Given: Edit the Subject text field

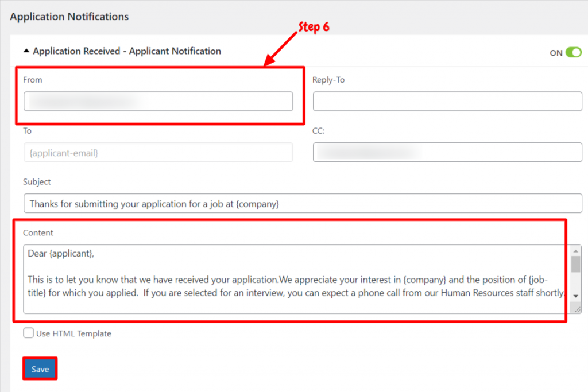Looking at the screenshot, I should [x=303, y=204].
